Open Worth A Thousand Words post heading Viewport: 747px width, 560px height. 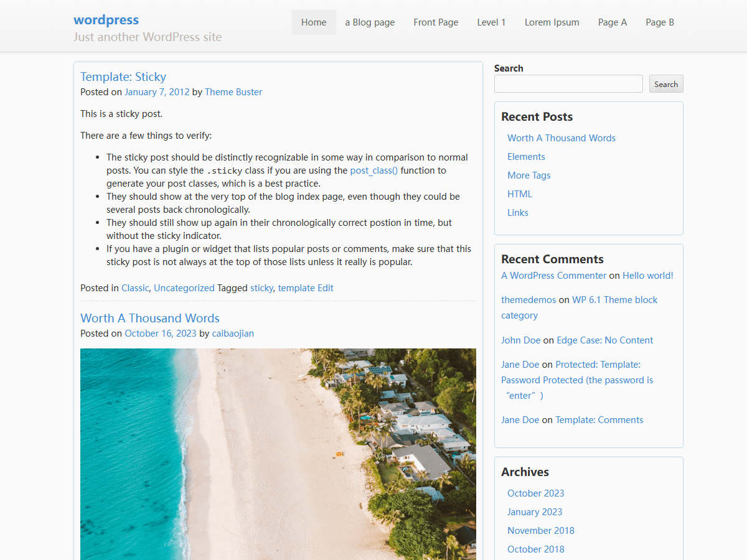(x=149, y=318)
